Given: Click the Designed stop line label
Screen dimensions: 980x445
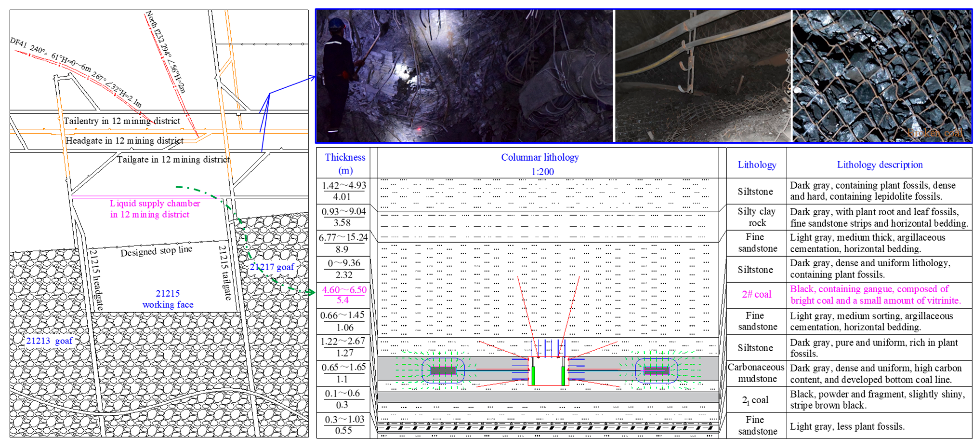Looking at the screenshot, I should click(x=156, y=251).
